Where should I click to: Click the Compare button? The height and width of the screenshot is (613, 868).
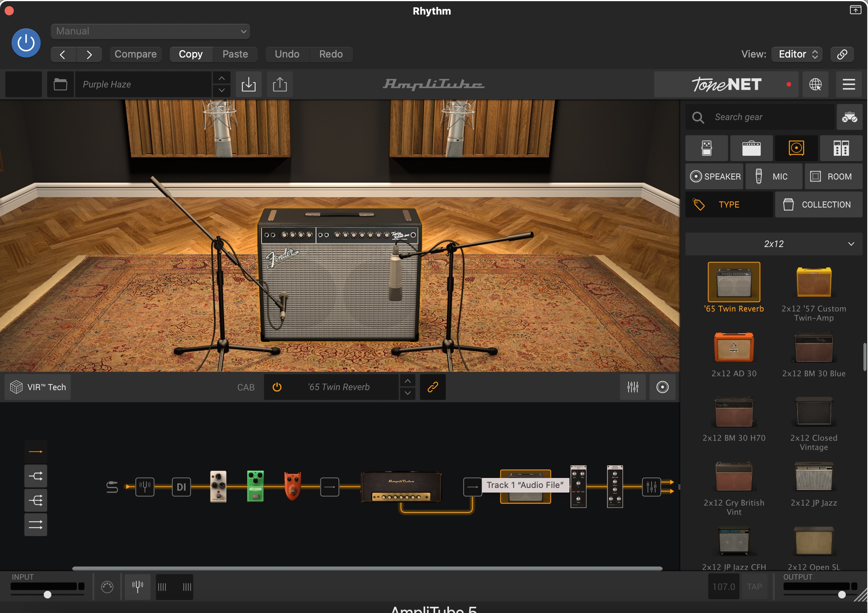click(135, 54)
